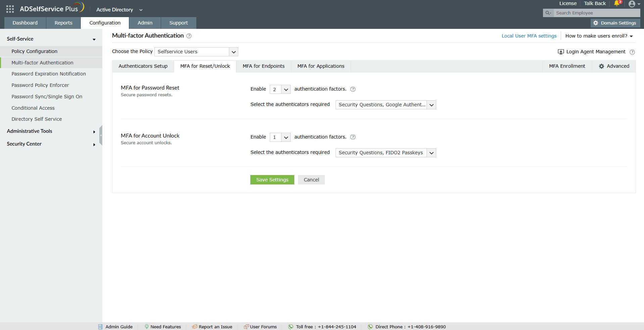This screenshot has width=644, height=330.
Task: Open MFA for Applications tab
Action: click(321, 66)
